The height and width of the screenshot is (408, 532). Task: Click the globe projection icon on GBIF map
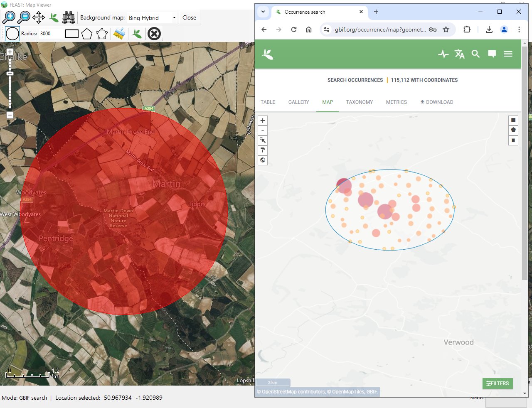click(x=263, y=160)
